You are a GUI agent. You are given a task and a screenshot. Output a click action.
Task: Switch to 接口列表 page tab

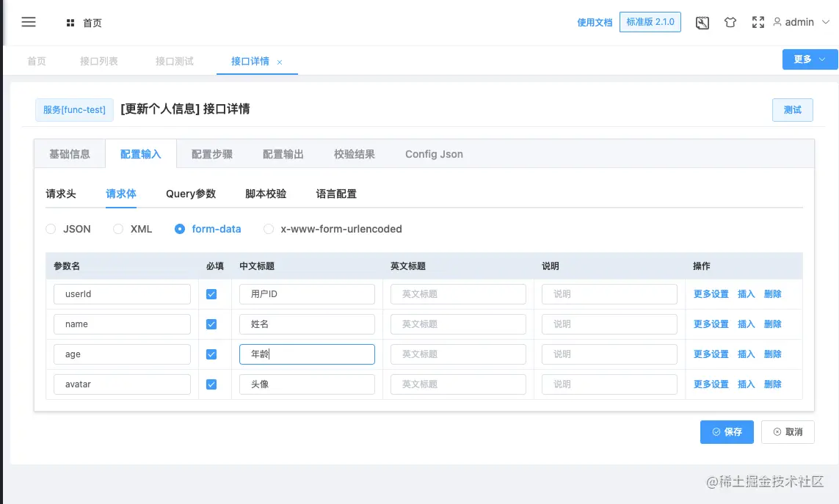(99, 61)
